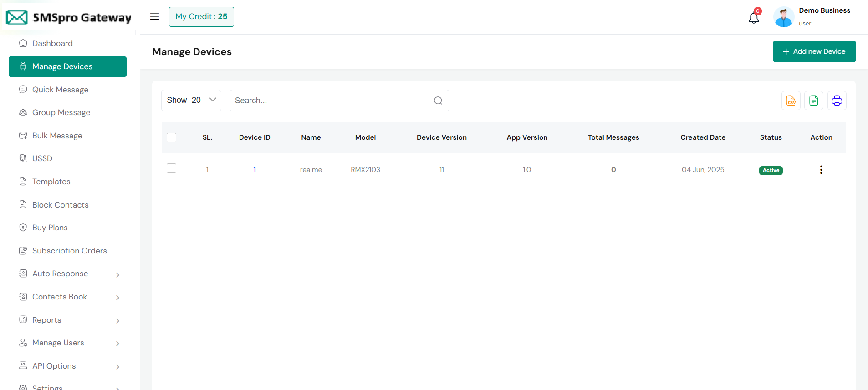Print the devices table
The width and height of the screenshot is (868, 390).
click(x=837, y=101)
